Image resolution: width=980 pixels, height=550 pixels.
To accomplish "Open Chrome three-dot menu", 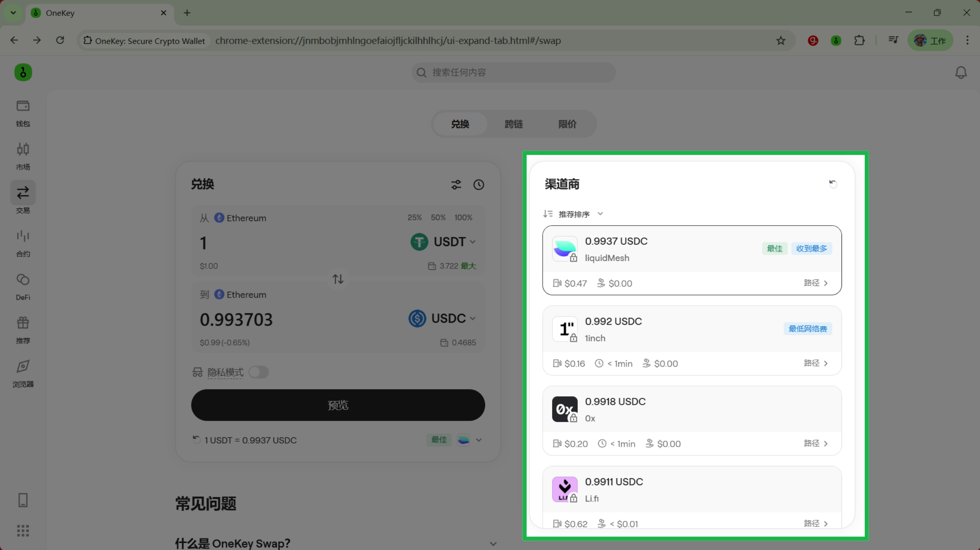I will click(x=967, y=40).
